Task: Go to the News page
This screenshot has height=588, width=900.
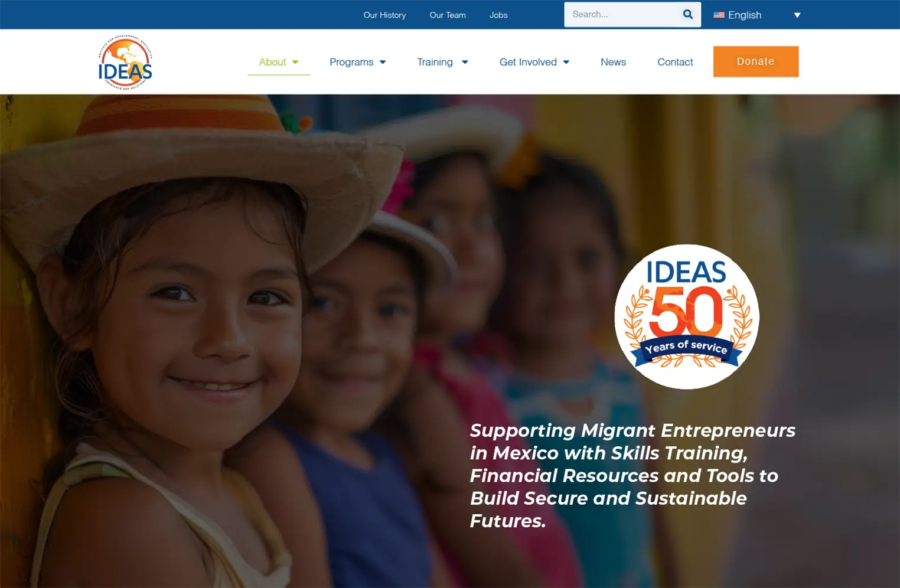Action: coord(613,62)
